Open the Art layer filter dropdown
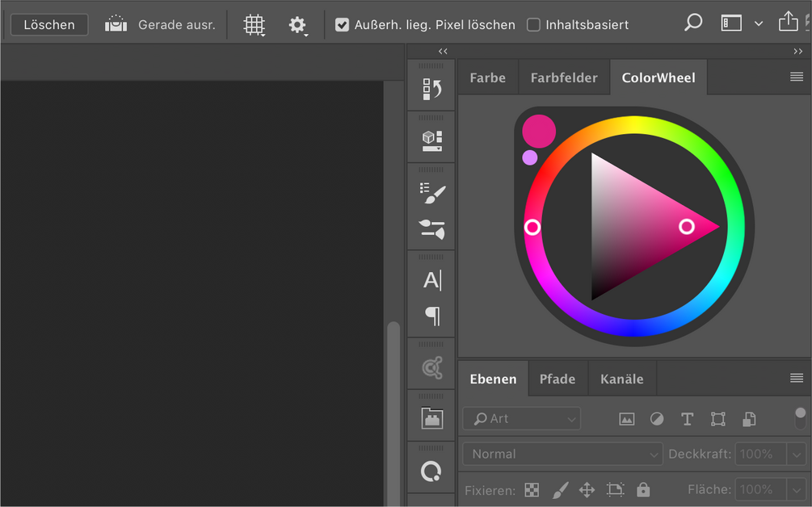812x507 pixels. click(521, 418)
